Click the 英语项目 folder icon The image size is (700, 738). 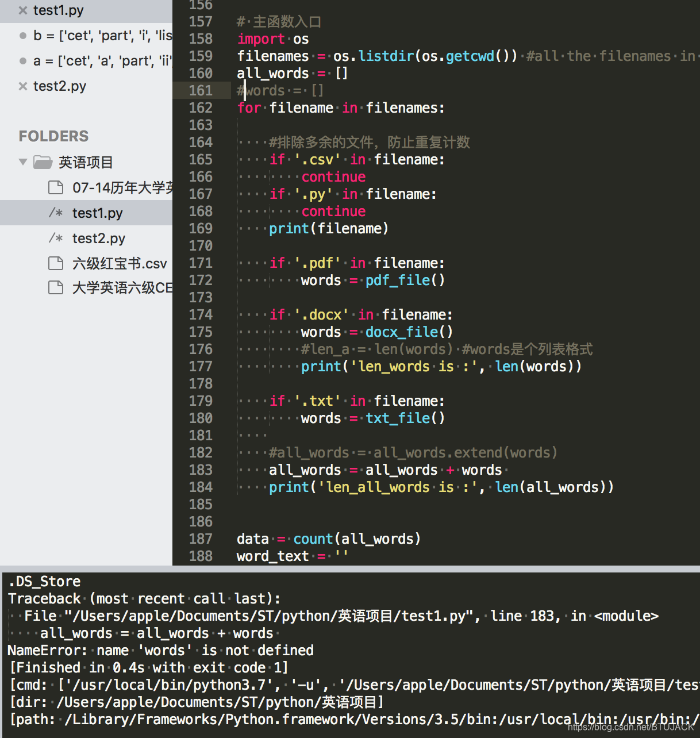[x=43, y=162]
